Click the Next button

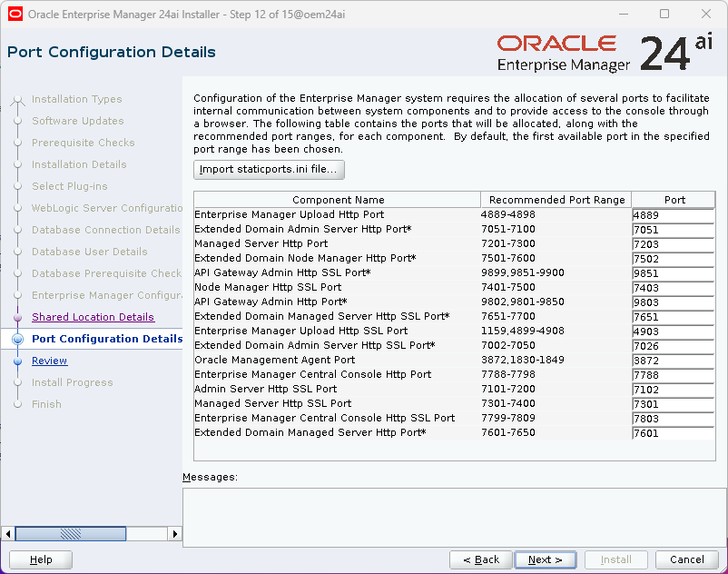545,559
